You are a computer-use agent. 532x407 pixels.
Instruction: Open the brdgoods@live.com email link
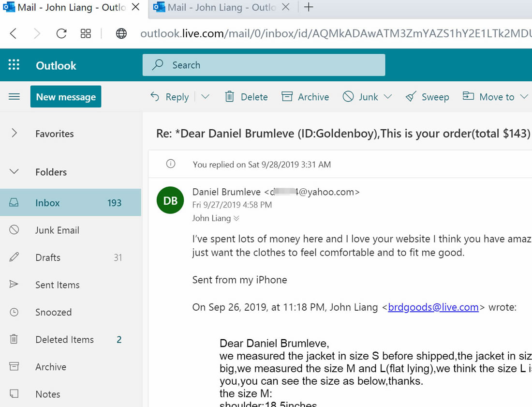tap(433, 307)
